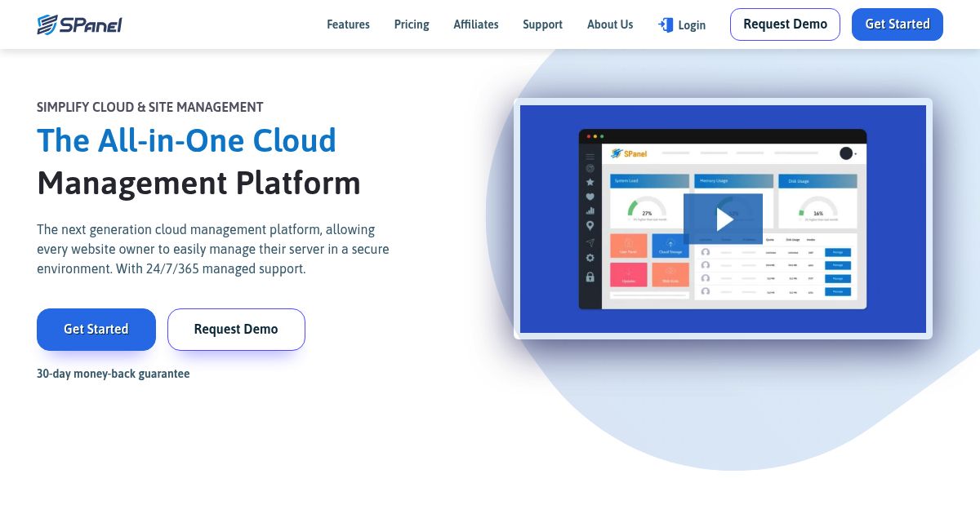This screenshot has width=980, height=514.
Task: Open the User Panel tile in the dashboard
Action: pos(629,246)
